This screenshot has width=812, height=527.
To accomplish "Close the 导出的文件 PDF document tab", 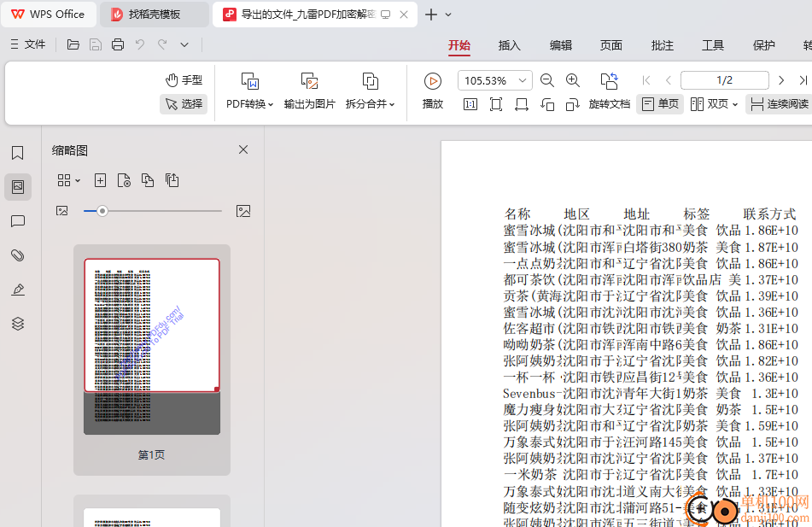I will click(404, 15).
